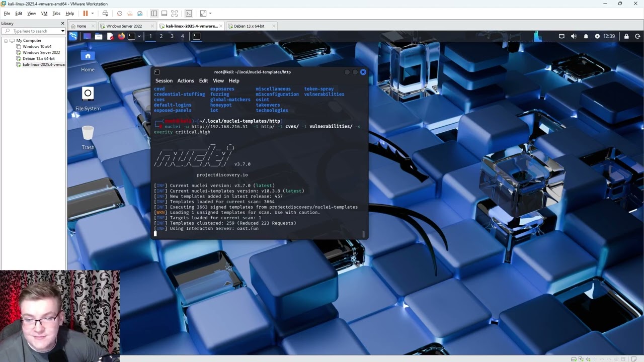The height and width of the screenshot is (362, 644).
Task: Launch Firefox from Kali panel
Action: click(x=121, y=36)
